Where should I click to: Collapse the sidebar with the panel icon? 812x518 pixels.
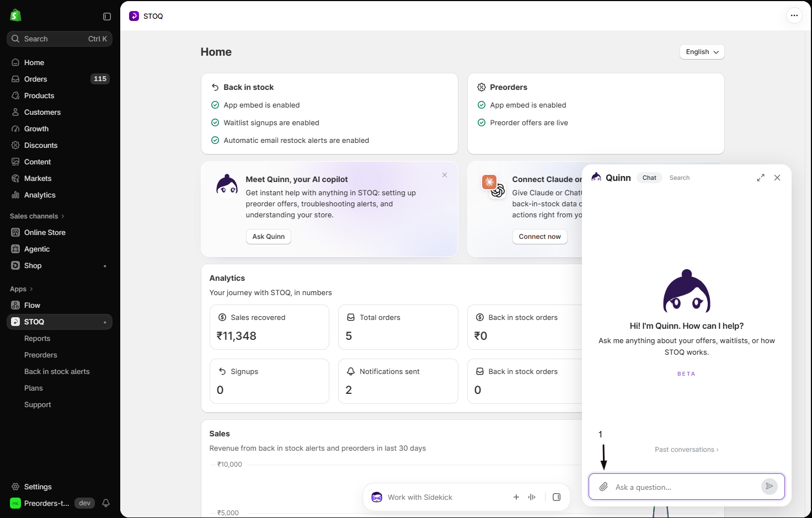point(107,17)
